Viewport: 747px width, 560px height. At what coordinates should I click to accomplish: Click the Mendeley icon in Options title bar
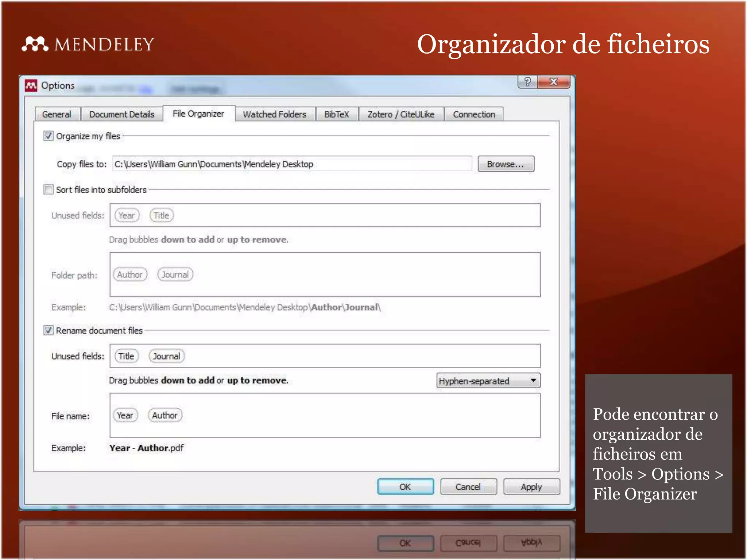31,86
